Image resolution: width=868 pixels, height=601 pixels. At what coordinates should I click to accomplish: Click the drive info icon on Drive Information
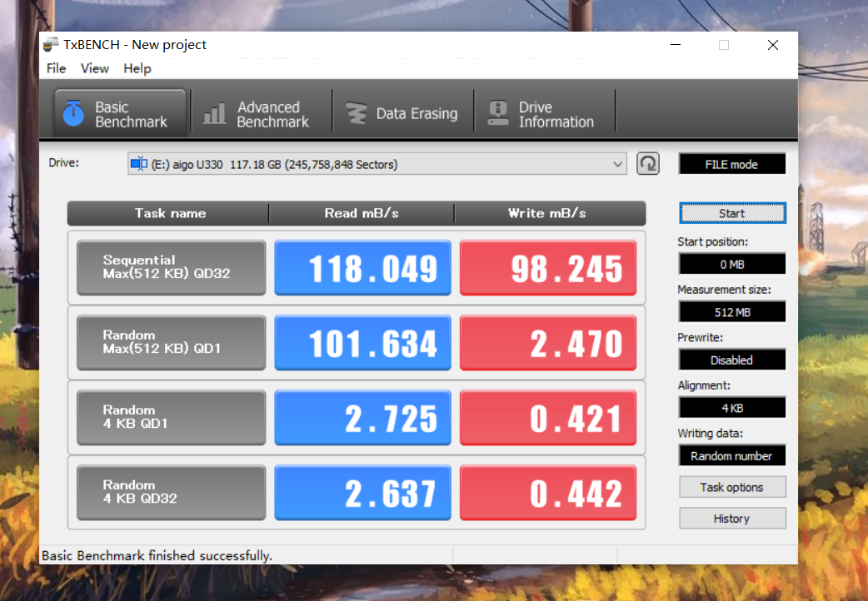point(498,113)
